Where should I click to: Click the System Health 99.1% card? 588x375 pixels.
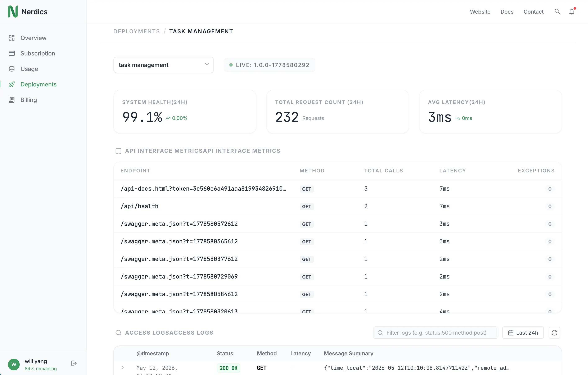coord(185,112)
